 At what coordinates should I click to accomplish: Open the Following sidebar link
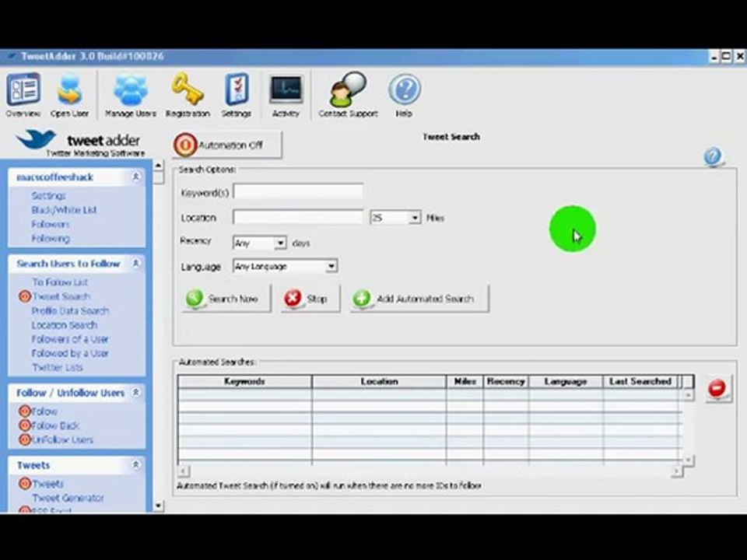pos(51,238)
